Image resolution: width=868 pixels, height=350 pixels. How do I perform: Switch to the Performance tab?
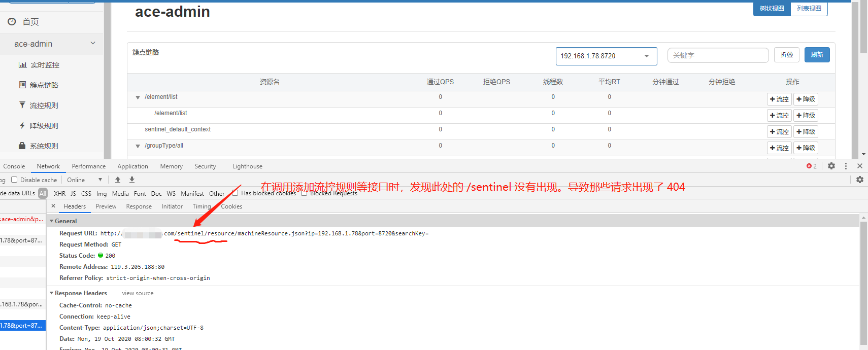(x=89, y=166)
